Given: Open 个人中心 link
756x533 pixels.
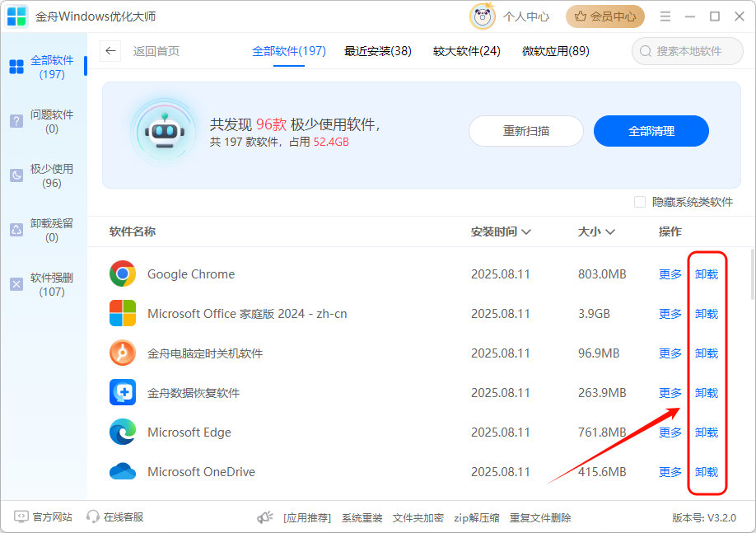Looking at the screenshot, I should pos(526,16).
